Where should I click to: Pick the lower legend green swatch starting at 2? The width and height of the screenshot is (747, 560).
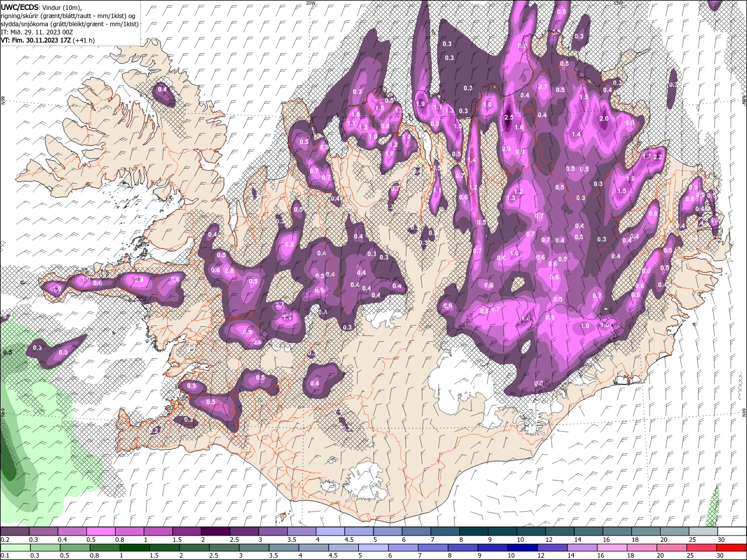194,548
